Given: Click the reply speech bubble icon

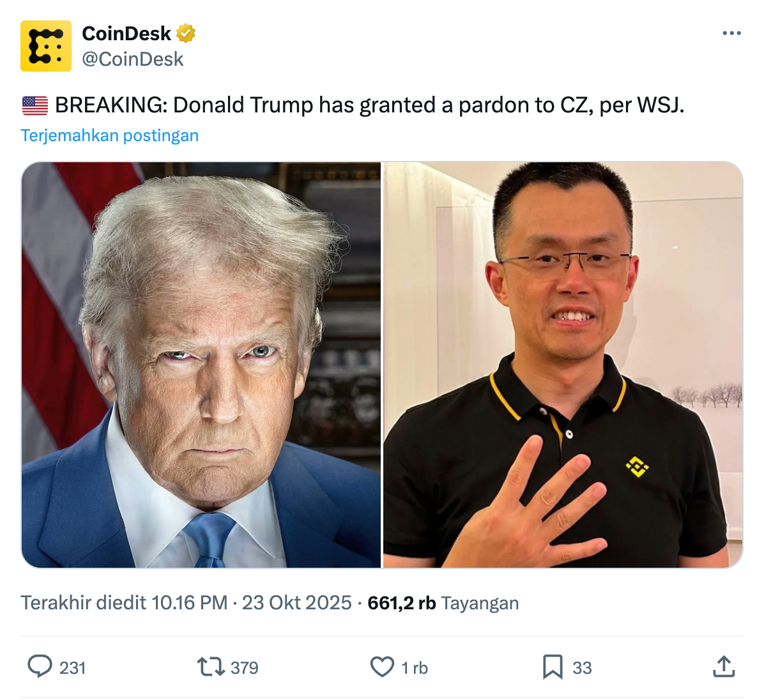Looking at the screenshot, I should (40, 666).
